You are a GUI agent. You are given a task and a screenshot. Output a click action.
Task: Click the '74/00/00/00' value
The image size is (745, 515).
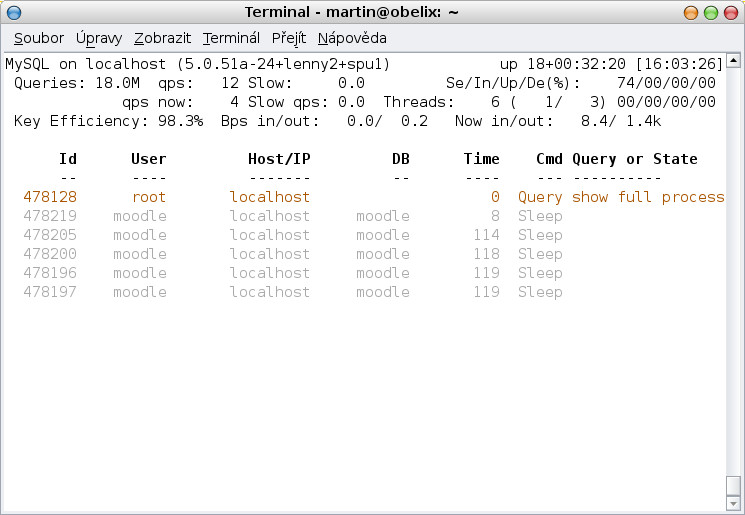(666, 83)
